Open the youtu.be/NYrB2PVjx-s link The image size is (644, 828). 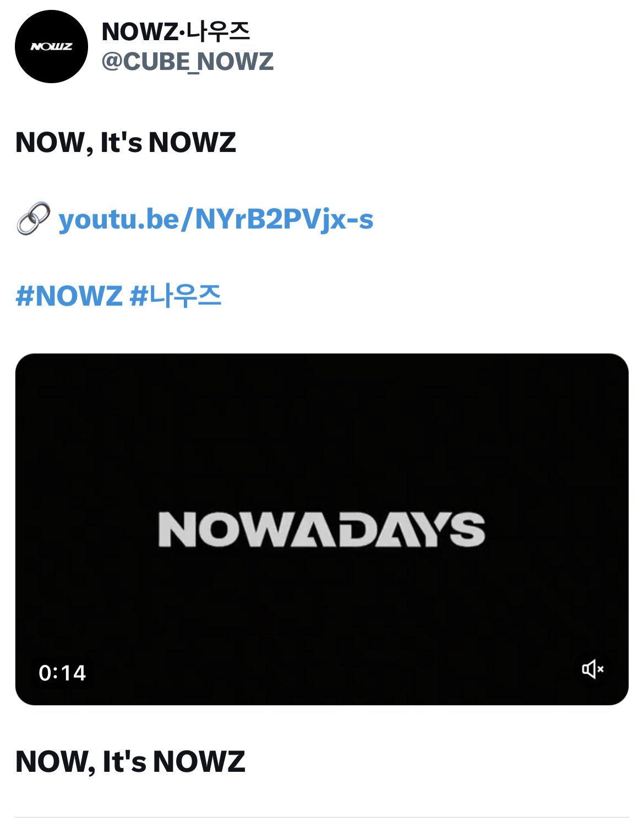(216, 219)
